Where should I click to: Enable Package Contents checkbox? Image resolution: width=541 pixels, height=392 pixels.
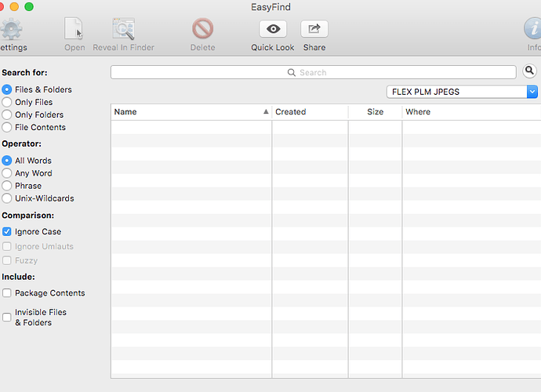coord(6,293)
